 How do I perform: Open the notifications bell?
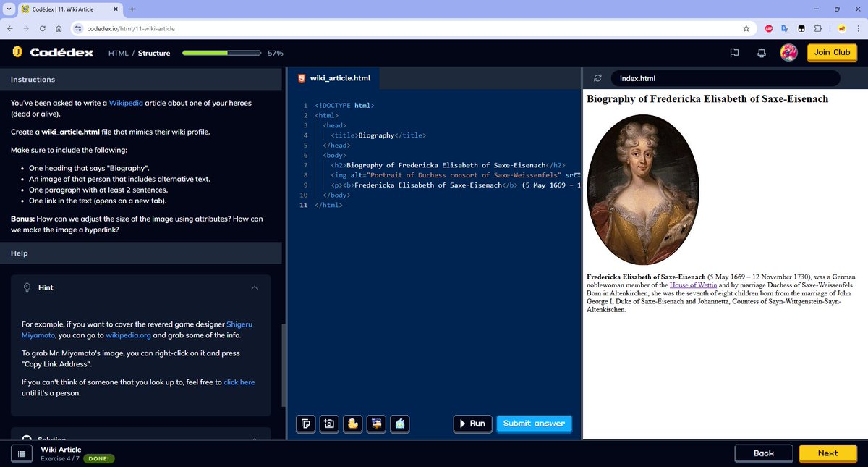coord(762,53)
